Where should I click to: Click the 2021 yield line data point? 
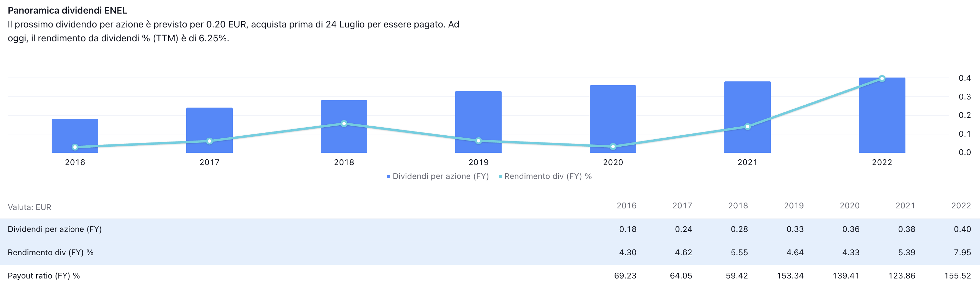(x=748, y=126)
